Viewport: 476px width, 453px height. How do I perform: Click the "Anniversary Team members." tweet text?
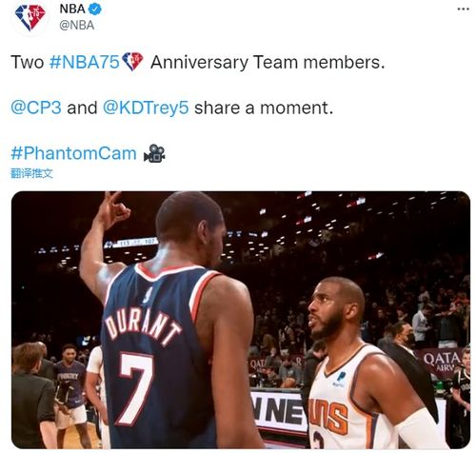pos(268,62)
